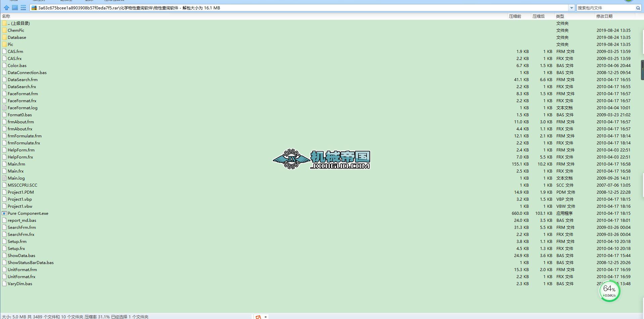Click the green 64% speed circle widget
This screenshot has height=319, width=644.
609,291
